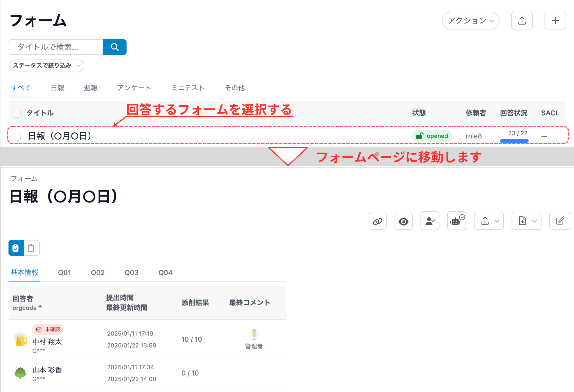Click the タイトルで検索 search field
The width and height of the screenshot is (574, 392).
pyautogui.click(x=55, y=47)
